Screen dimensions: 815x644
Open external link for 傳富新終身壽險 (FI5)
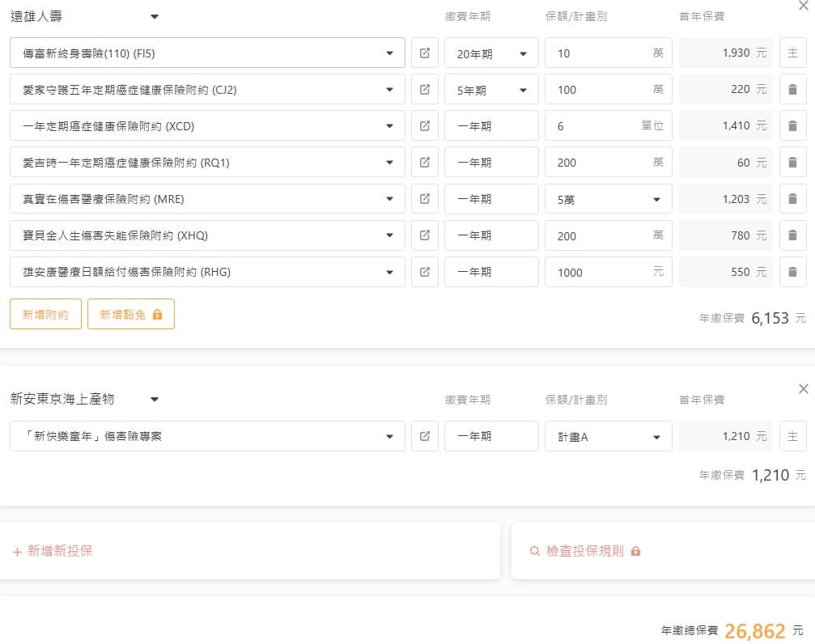(x=425, y=53)
